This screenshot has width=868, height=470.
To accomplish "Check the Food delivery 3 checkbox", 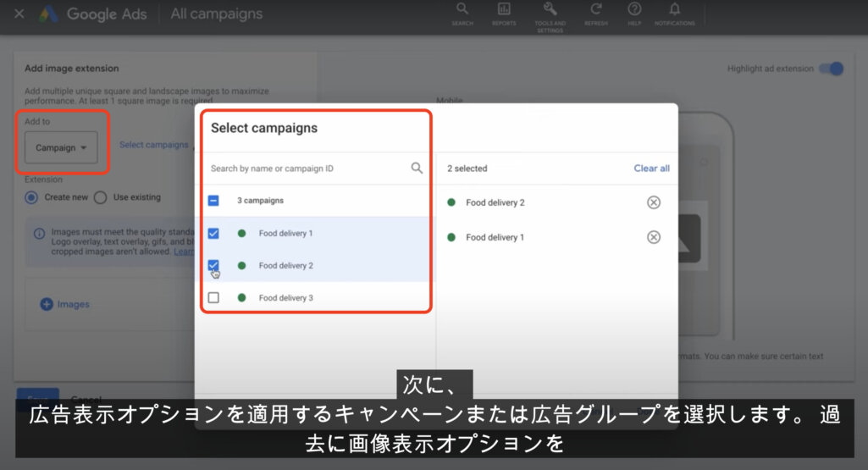I will [x=213, y=297].
